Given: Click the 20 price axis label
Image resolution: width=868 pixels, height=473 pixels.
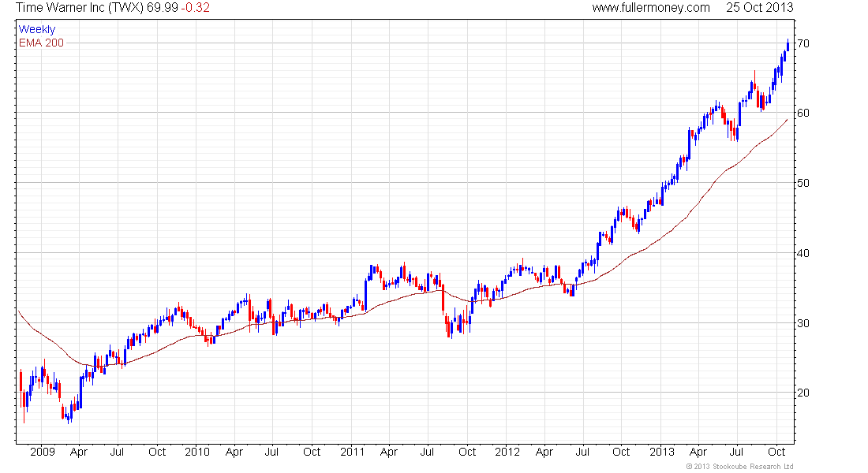Looking at the screenshot, I should tap(804, 393).
